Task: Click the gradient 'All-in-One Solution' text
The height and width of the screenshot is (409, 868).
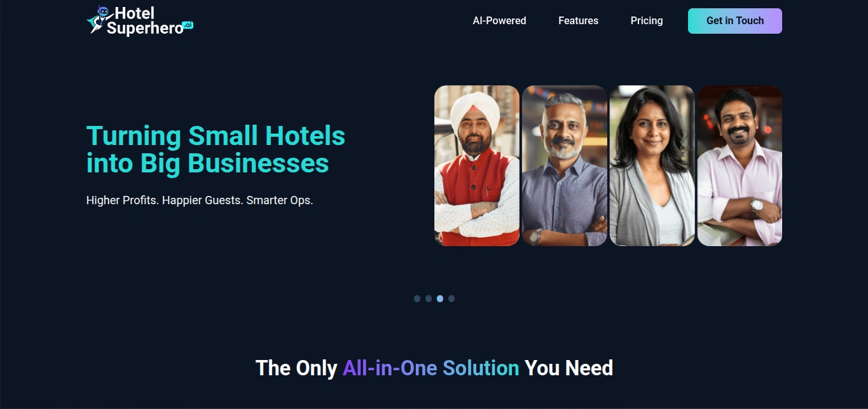Action: point(431,368)
